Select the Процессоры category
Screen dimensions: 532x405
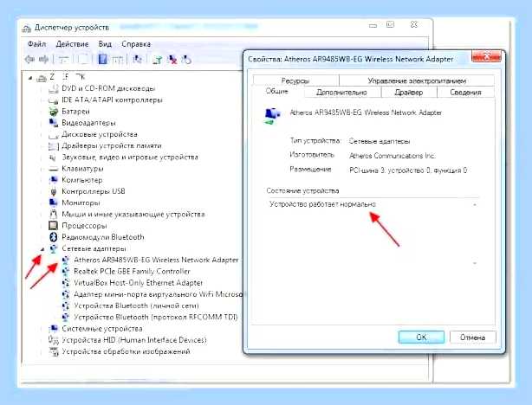coord(84,226)
